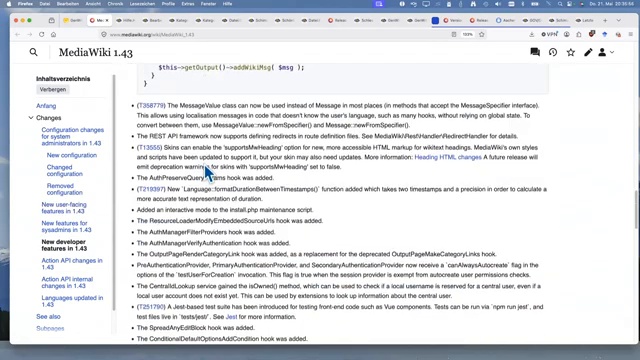Switch to the 'Versio' browser tab

tap(452, 20)
